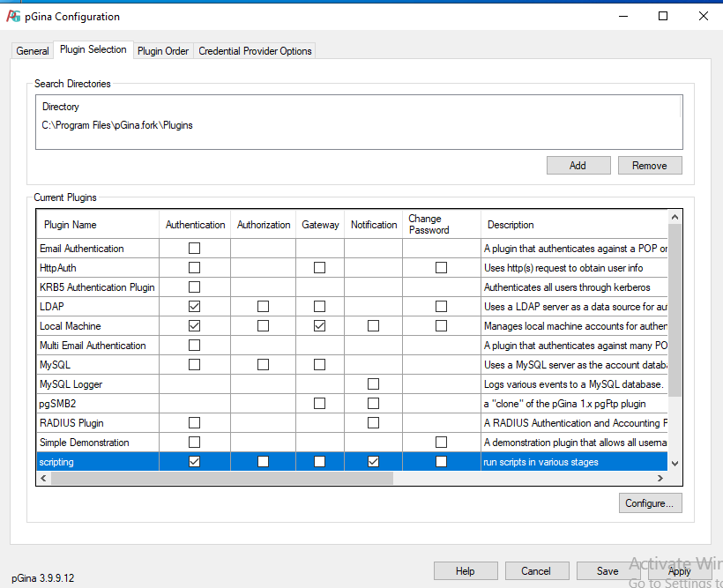Image resolution: width=723 pixels, height=588 pixels.
Task: Click the plugin list scroll down arrow
Action: [x=675, y=463]
